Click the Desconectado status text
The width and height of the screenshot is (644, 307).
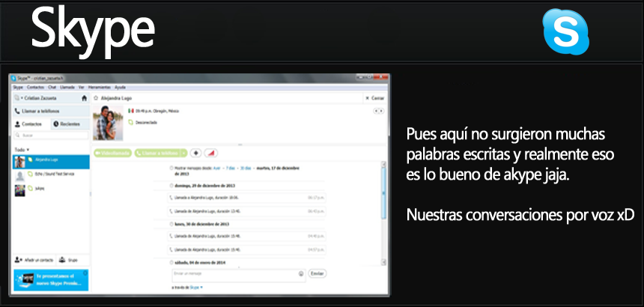[146, 122]
